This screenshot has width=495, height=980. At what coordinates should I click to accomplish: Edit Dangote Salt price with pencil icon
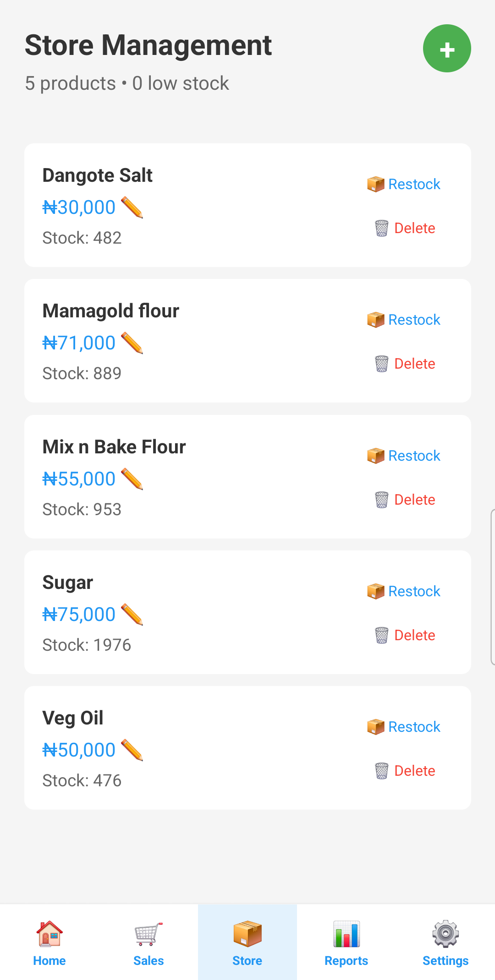[132, 207]
